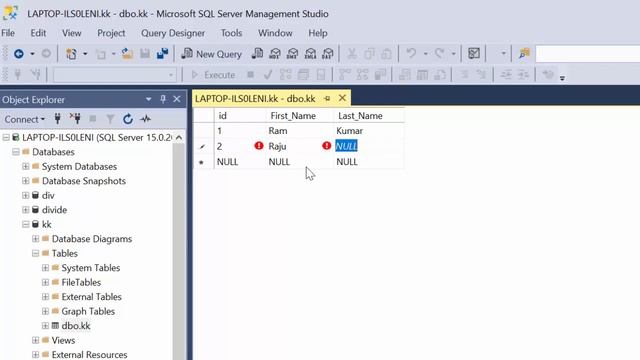Select the LAPTOP-ILS0LENI.kk - dbo.kk tab
This screenshot has width=640, height=360.
click(255, 98)
